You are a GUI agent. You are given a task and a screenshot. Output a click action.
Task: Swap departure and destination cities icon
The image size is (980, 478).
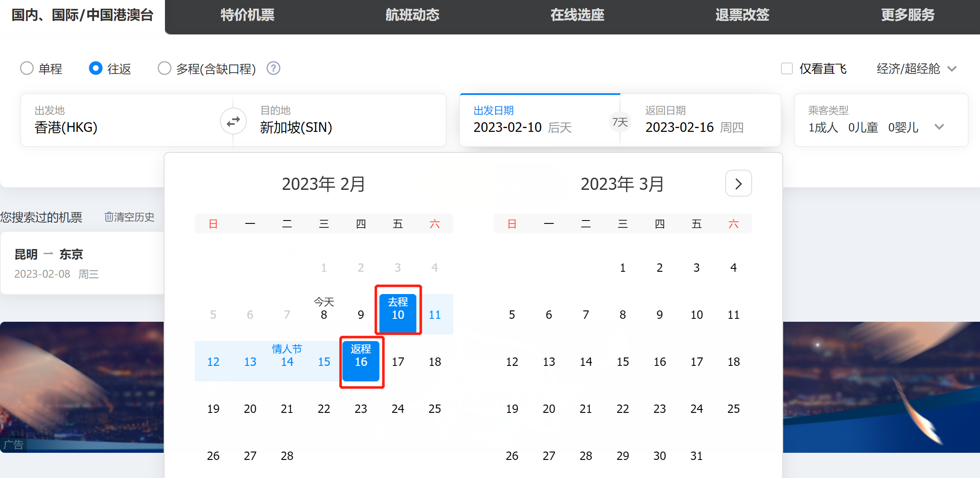(233, 121)
